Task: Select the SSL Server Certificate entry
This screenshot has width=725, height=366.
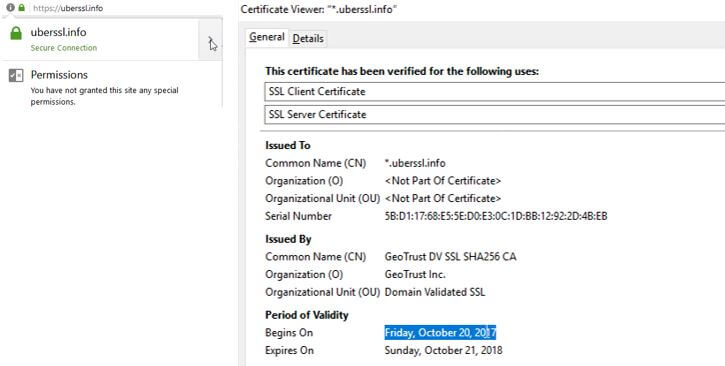Action: (495, 115)
